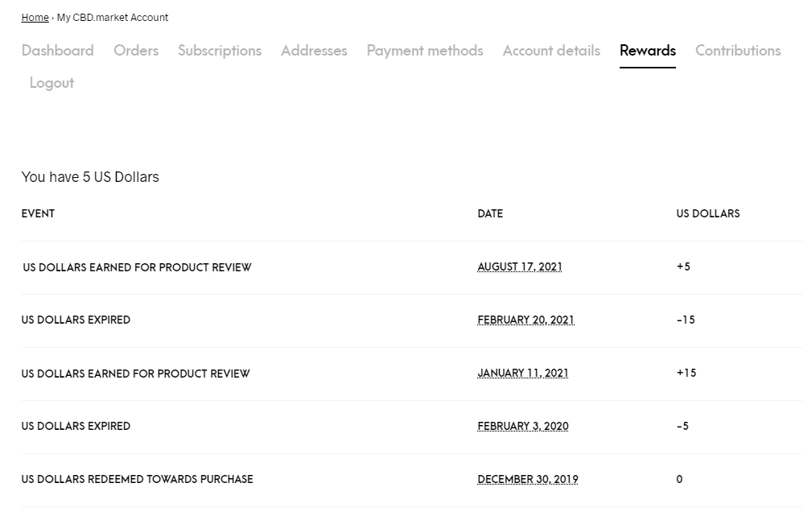Open the Contributions tab

(x=738, y=51)
